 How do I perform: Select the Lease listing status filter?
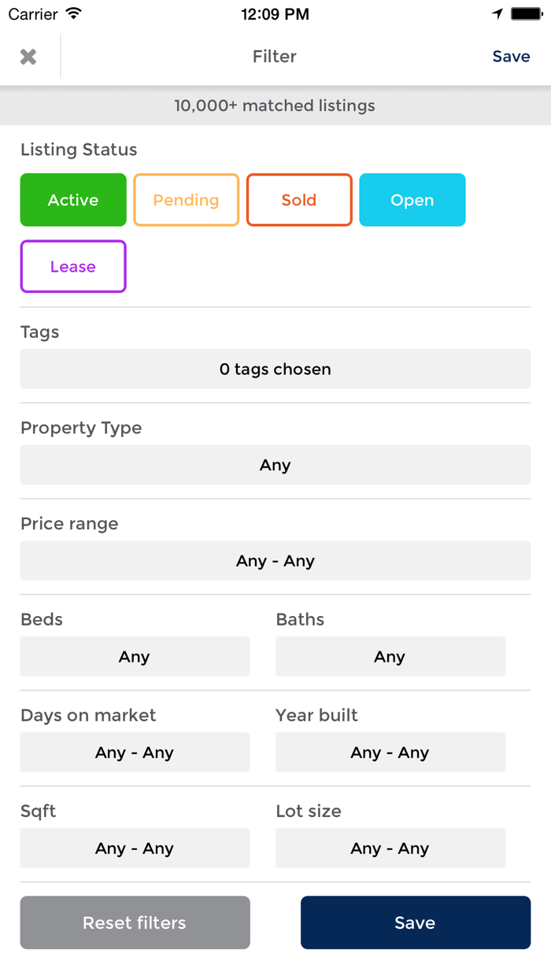pyautogui.click(x=73, y=266)
